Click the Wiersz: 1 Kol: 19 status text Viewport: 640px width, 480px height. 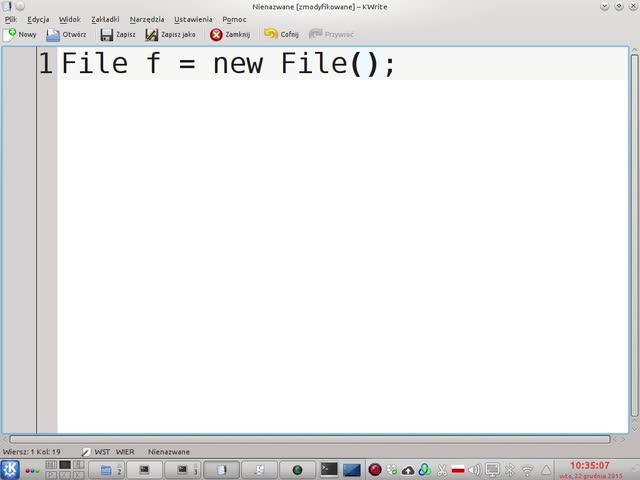[x=31, y=452]
